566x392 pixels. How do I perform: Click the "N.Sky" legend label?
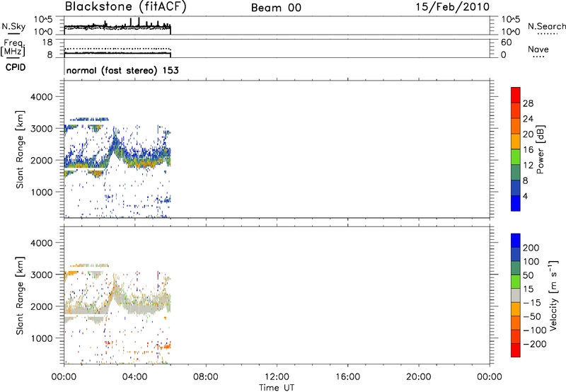13,26
